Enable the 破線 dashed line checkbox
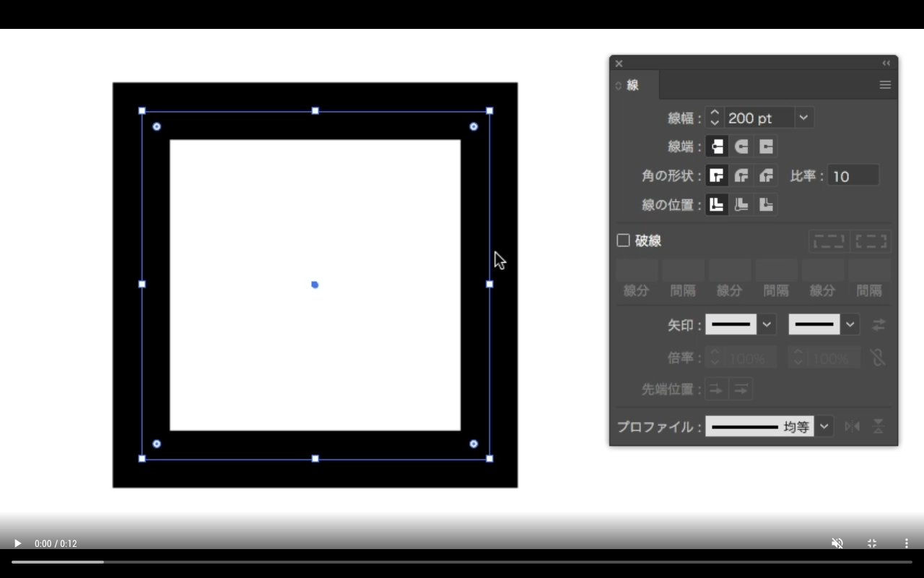This screenshot has height=578, width=924. pyautogui.click(x=623, y=241)
